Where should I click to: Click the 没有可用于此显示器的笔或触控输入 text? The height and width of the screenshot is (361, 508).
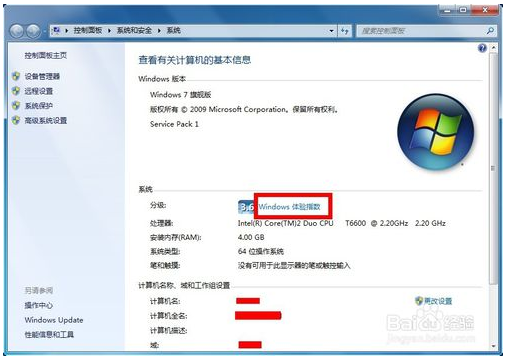click(294, 266)
